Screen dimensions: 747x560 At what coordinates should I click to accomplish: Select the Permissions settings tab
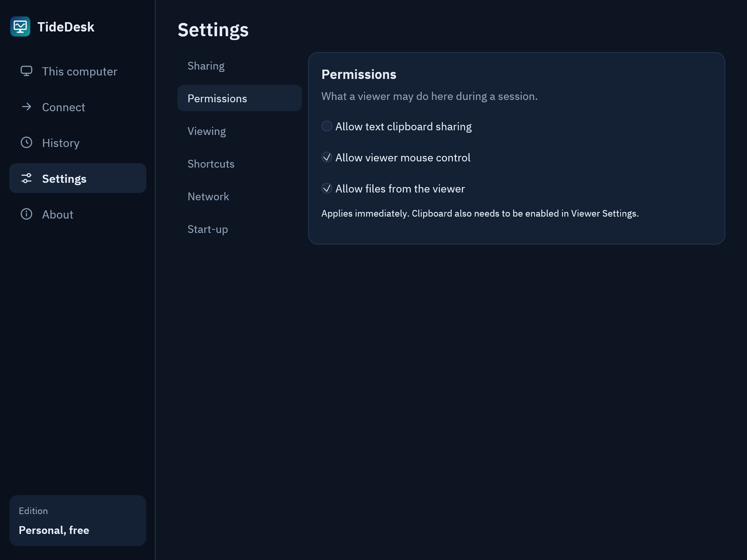240,98
